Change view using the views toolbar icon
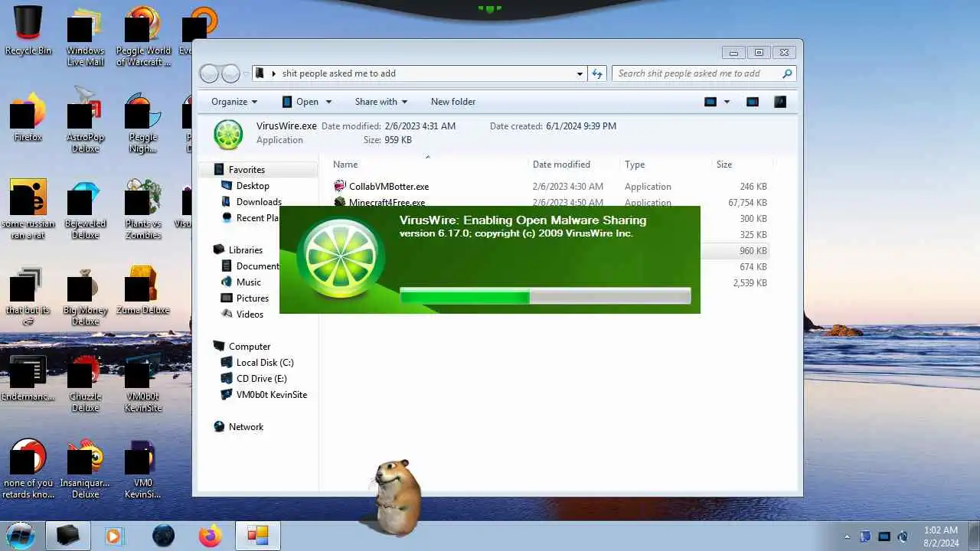The width and height of the screenshot is (980, 551). point(710,101)
